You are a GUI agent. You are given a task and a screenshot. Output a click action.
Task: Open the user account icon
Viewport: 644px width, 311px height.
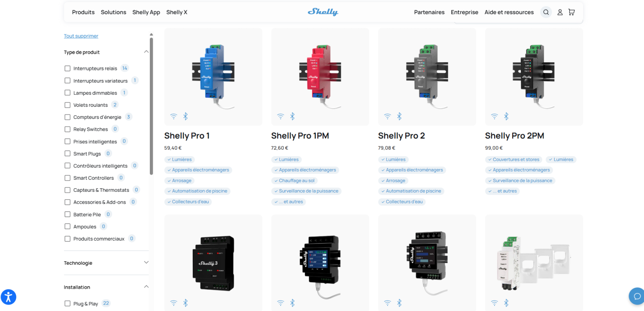[x=560, y=12]
